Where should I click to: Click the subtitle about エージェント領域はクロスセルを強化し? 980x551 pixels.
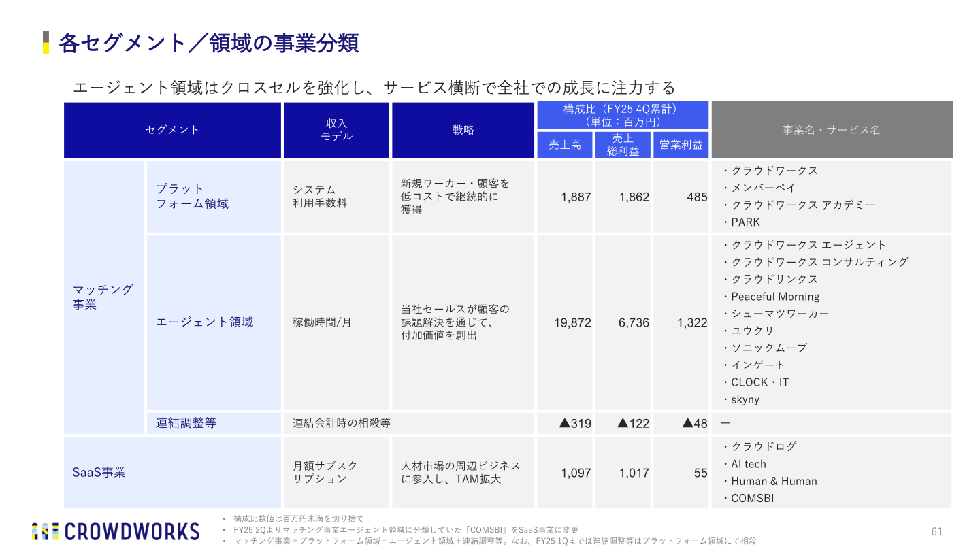coord(374,87)
